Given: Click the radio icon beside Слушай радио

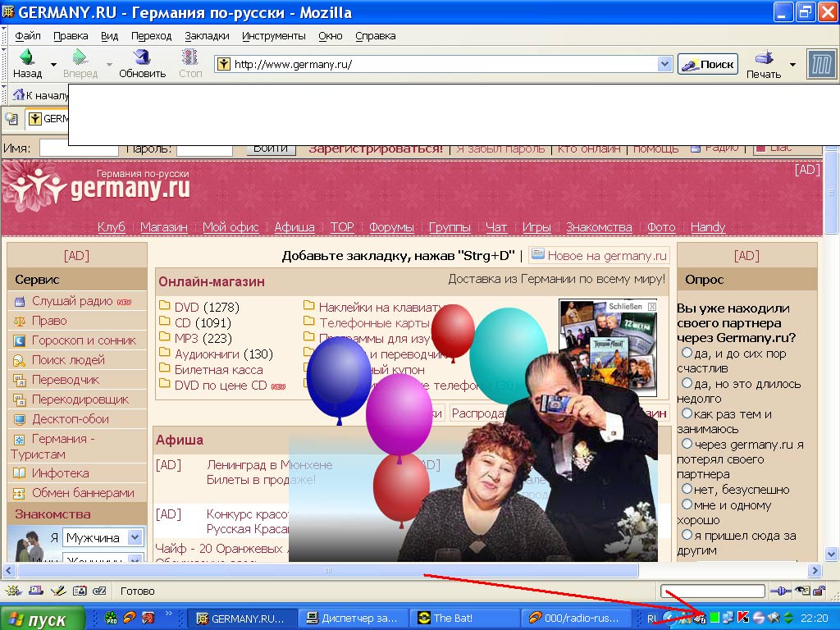Looking at the screenshot, I should coord(20,302).
